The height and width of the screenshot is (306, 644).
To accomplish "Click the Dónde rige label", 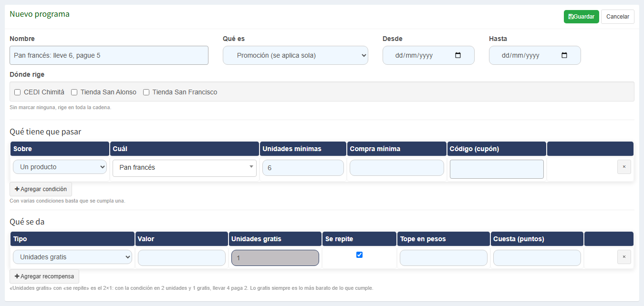I will click(x=27, y=74).
